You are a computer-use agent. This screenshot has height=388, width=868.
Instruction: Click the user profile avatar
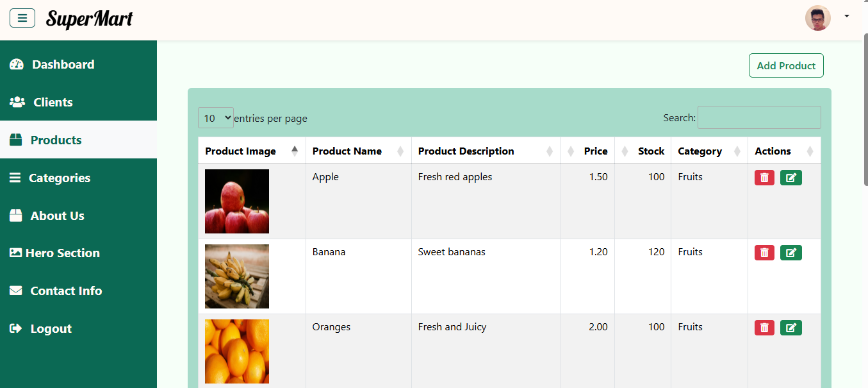point(817,18)
